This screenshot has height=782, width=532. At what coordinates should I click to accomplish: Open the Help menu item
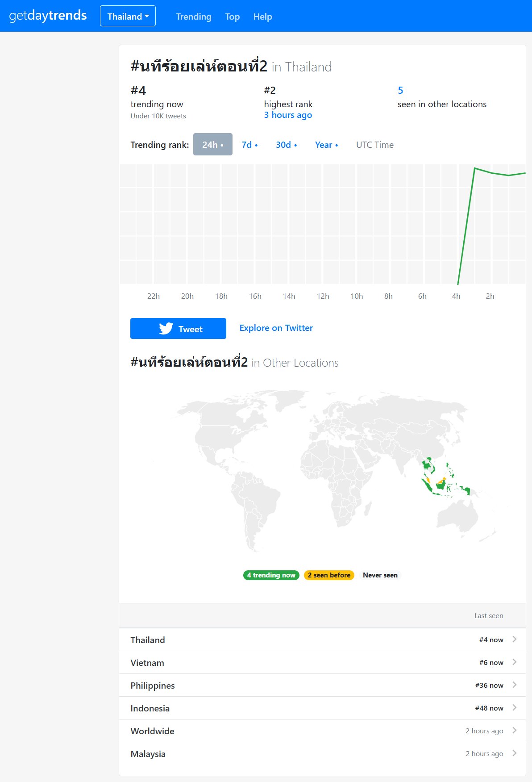click(x=262, y=17)
